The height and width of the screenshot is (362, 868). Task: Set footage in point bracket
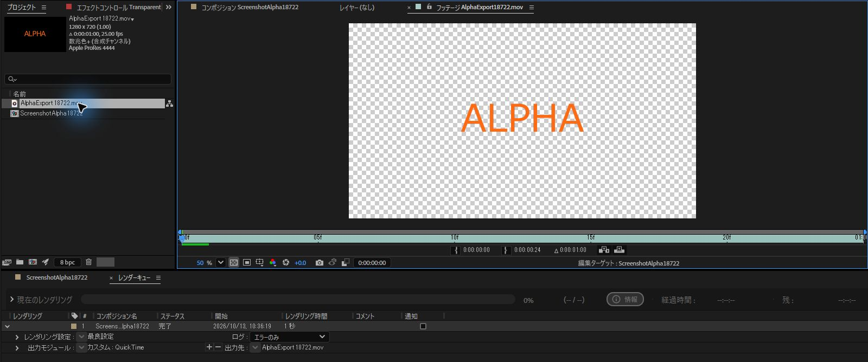point(456,250)
